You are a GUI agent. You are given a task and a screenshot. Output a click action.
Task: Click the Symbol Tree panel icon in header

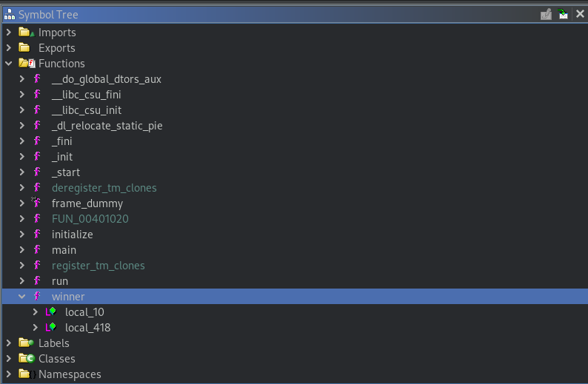10,15
